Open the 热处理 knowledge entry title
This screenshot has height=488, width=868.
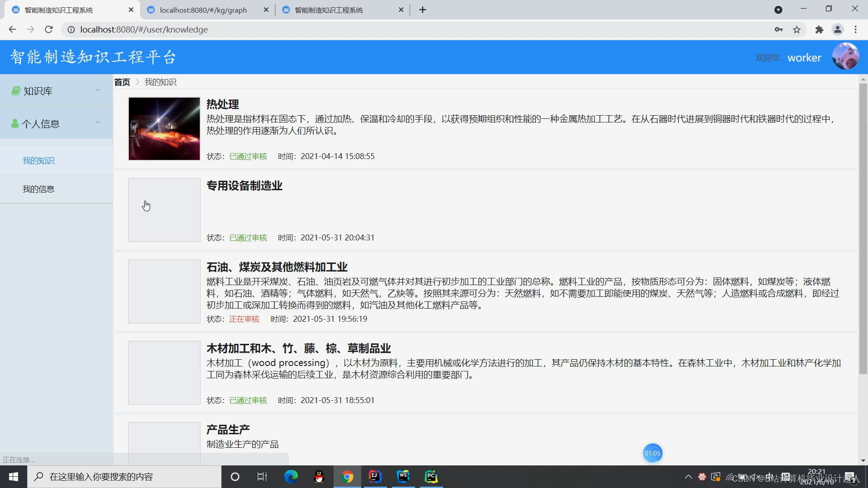coord(222,104)
